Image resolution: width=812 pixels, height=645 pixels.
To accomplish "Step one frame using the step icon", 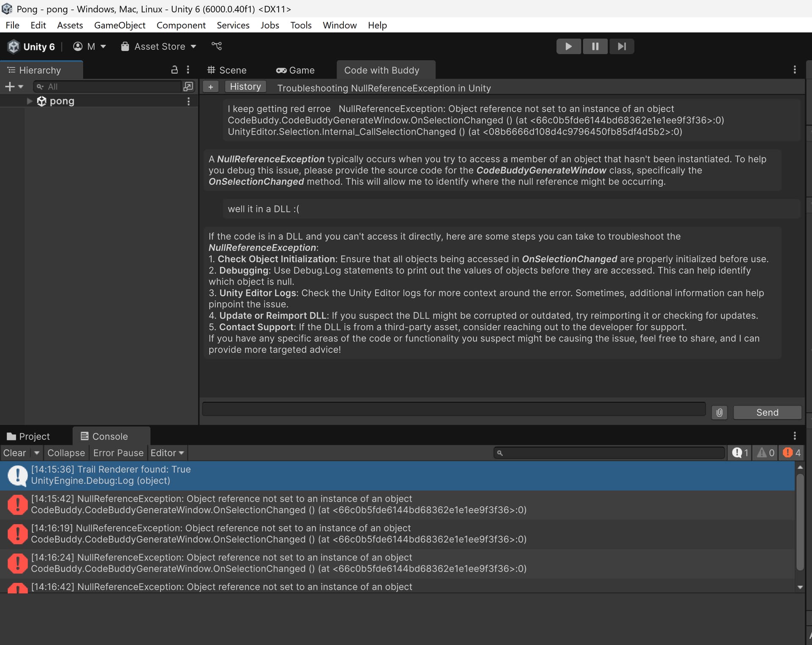I will pos(621,46).
